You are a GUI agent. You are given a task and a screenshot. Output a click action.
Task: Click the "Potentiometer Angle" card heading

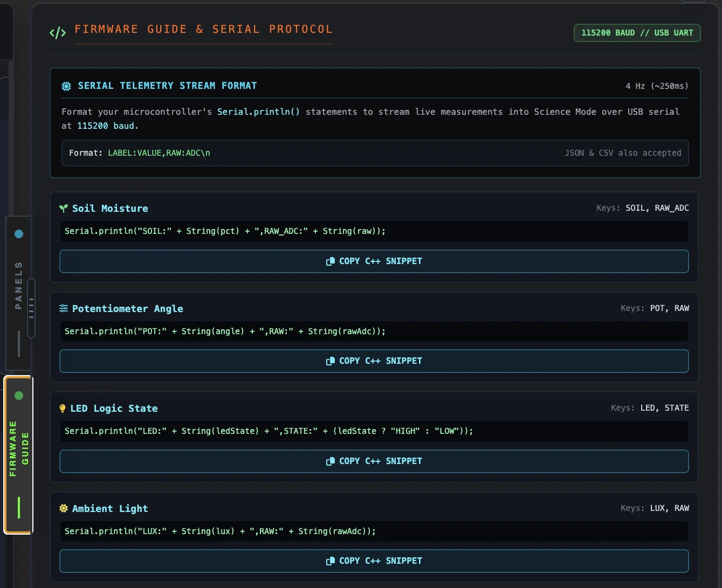128,309
